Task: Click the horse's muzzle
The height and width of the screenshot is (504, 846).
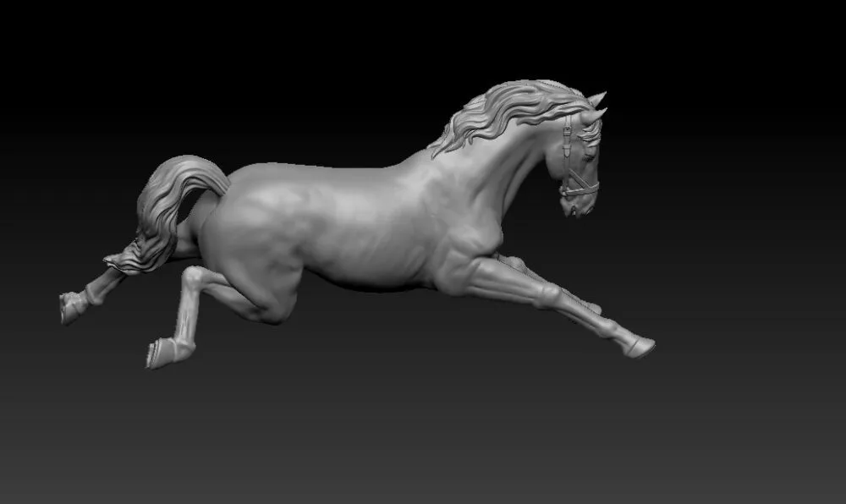Action: pyautogui.click(x=575, y=205)
